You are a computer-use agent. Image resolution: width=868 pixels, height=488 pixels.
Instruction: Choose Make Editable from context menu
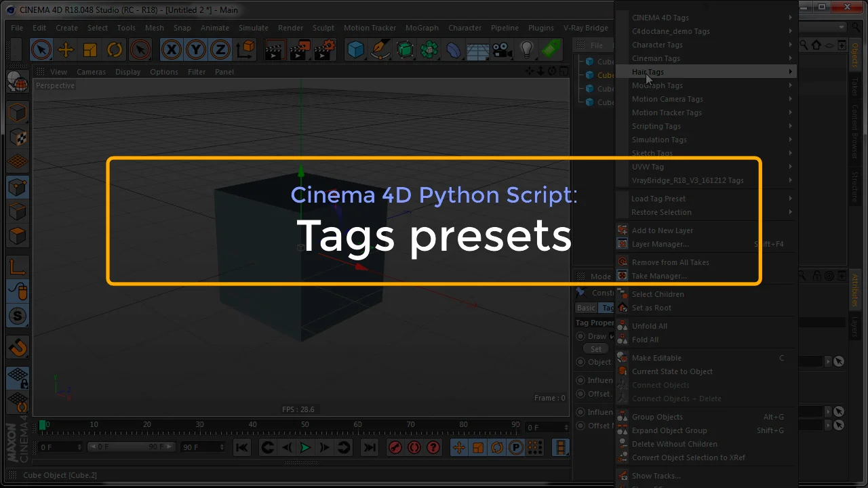(x=656, y=358)
